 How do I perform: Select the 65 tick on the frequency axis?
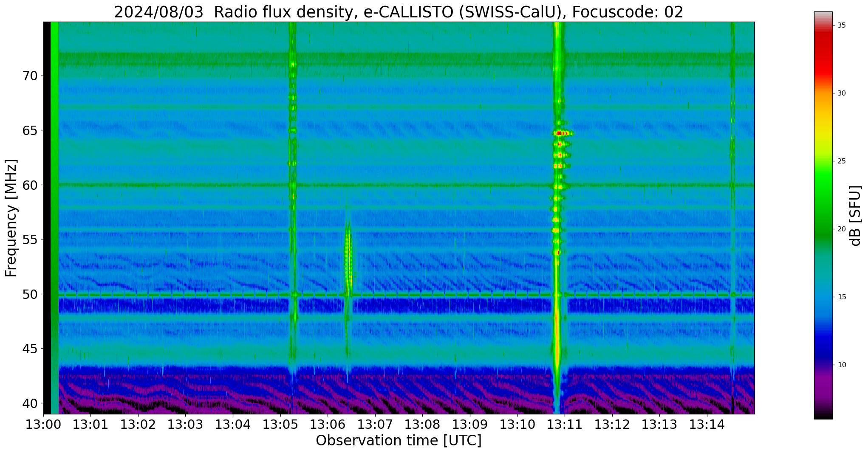tap(30, 130)
